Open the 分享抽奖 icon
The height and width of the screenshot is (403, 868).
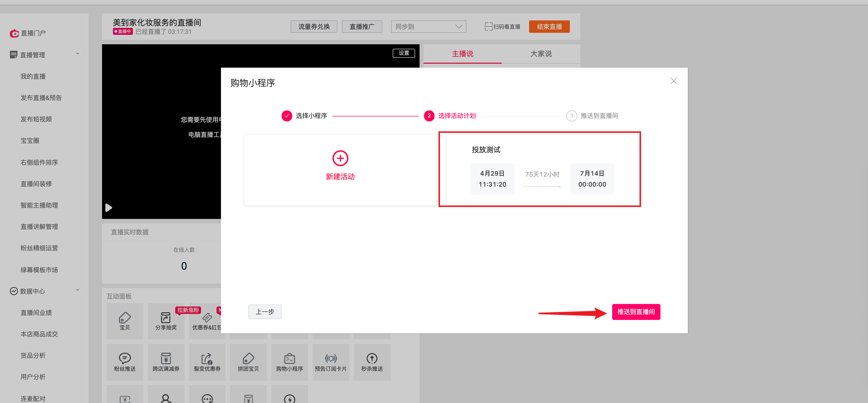point(166,317)
